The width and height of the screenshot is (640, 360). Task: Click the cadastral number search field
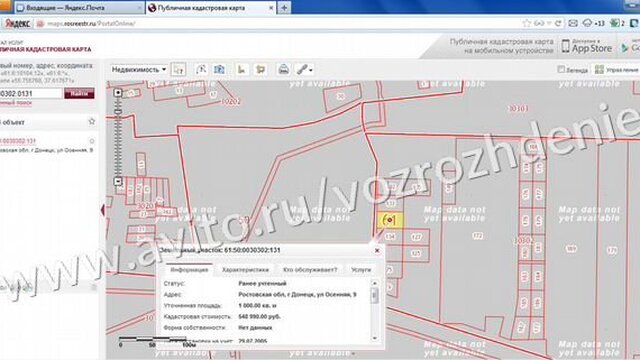tap(31, 93)
